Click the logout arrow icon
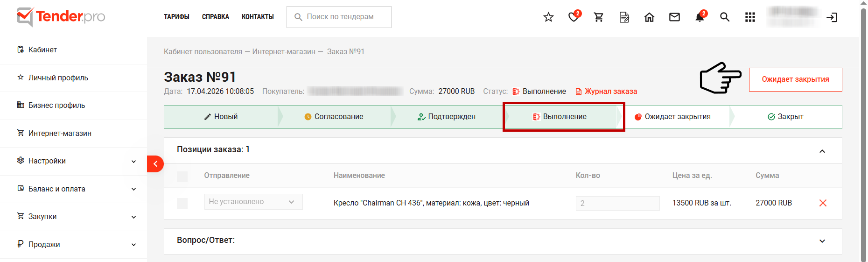 832,17
